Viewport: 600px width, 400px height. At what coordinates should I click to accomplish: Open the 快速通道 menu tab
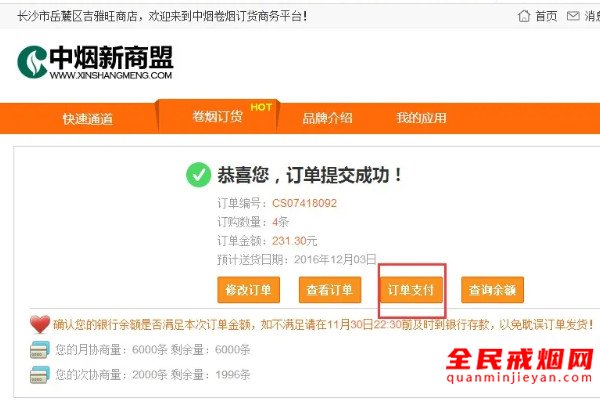tap(88, 119)
